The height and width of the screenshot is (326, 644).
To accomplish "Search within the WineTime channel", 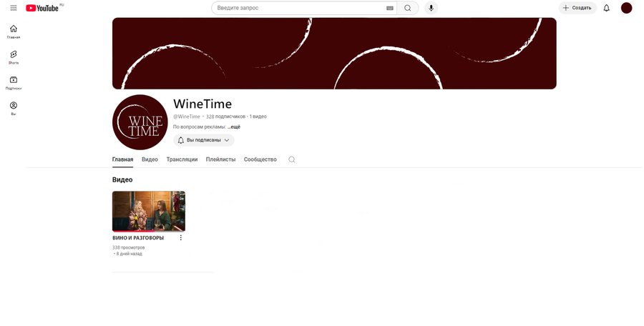I will (292, 159).
